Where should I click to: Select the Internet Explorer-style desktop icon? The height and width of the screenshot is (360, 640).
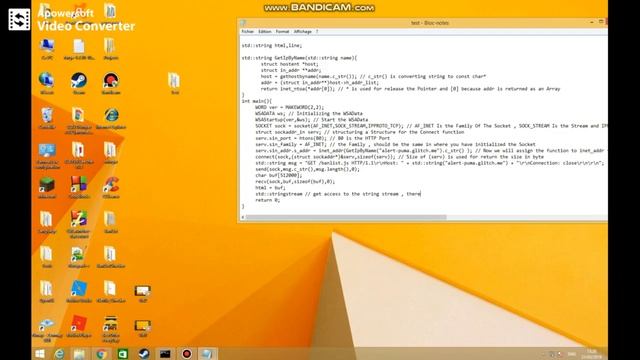tap(111, 118)
